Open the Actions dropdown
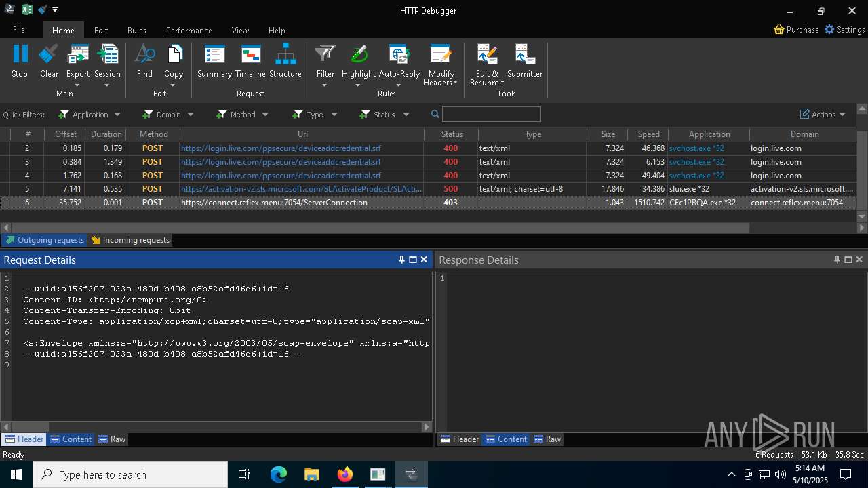Image resolution: width=868 pixels, height=488 pixels. click(x=823, y=114)
